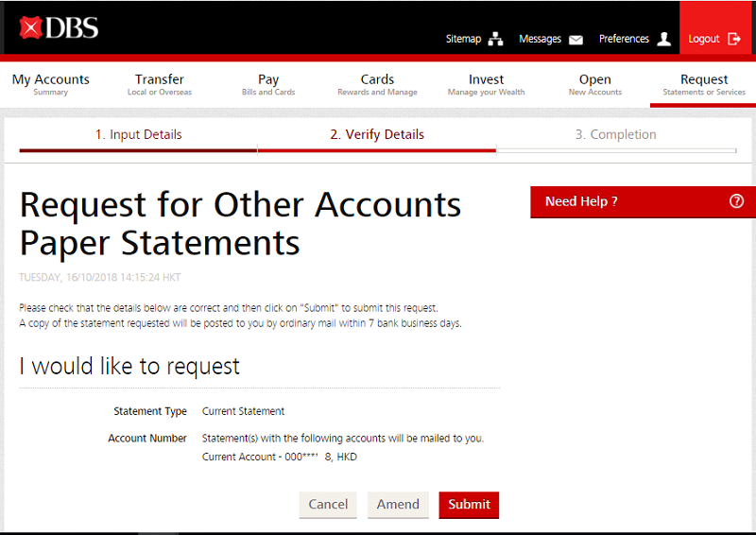Click the DBS logo
The image size is (756, 535).
click(59, 27)
